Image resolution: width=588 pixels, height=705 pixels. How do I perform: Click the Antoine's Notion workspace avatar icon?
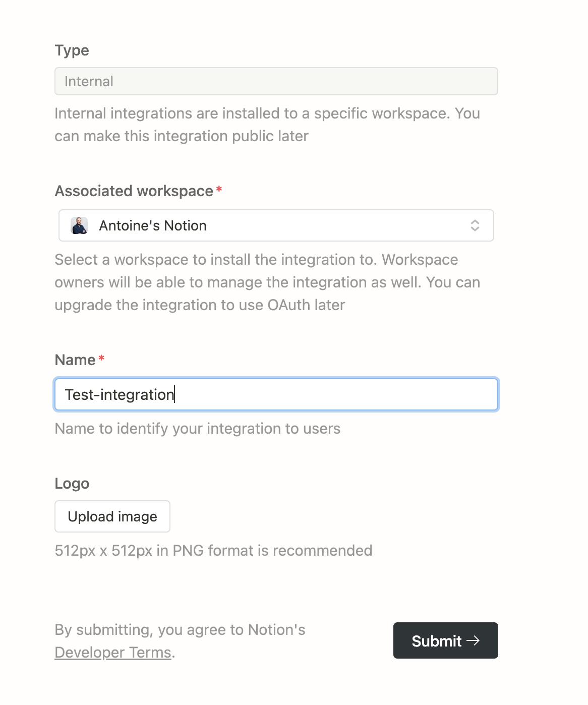[79, 225]
